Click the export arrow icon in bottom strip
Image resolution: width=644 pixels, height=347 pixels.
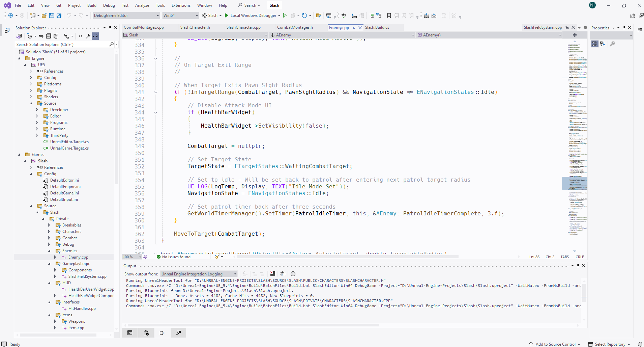pos(162,333)
